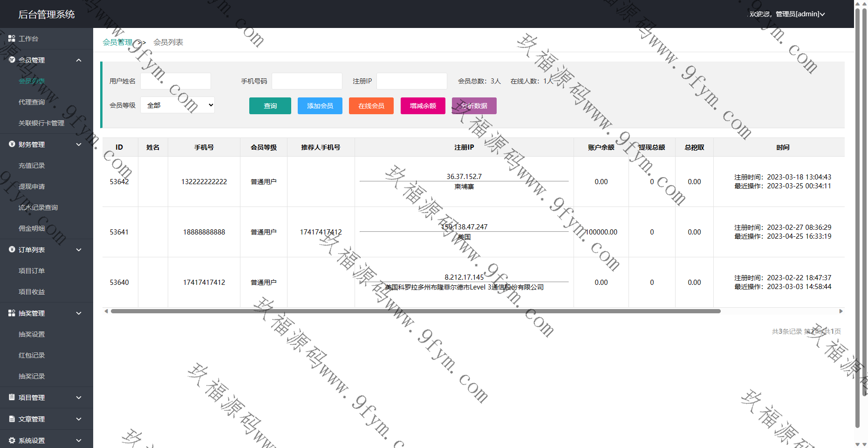
Task: Open the 会员等级 dropdown
Action: tap(178, 105)
